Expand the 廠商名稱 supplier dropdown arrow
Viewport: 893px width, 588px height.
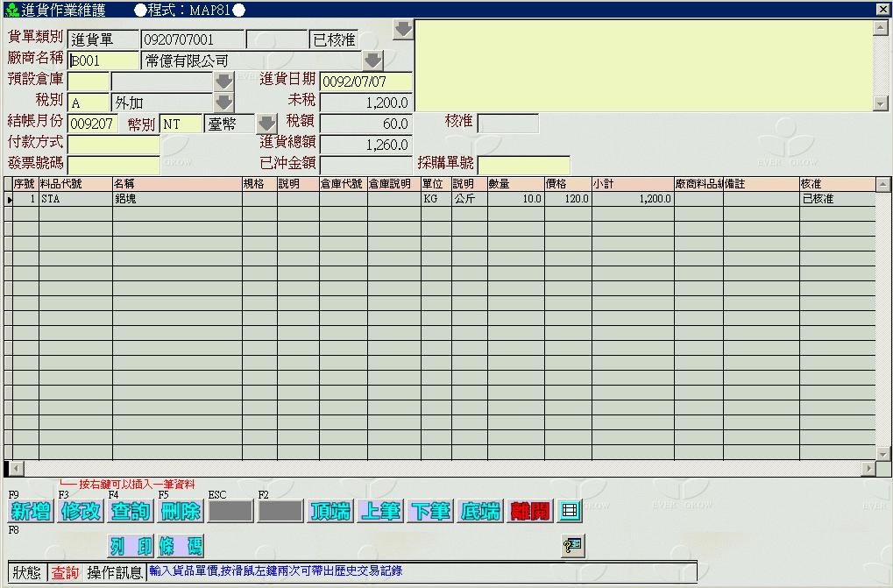point(373,60)
